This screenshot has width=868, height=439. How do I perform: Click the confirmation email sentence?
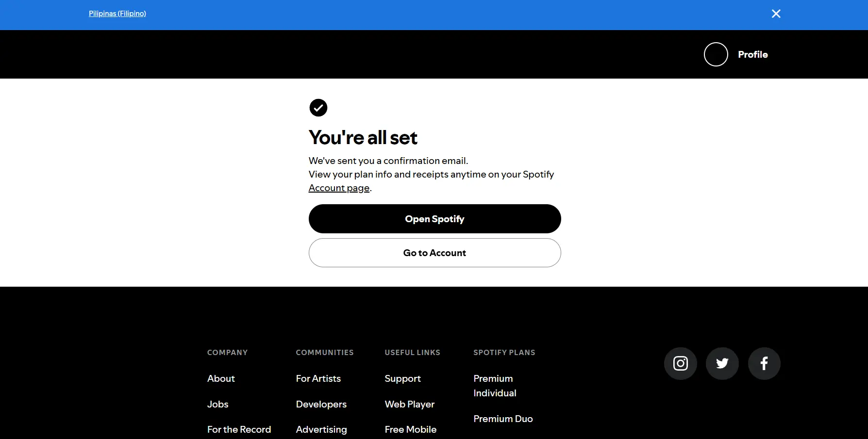coord(388,161)
